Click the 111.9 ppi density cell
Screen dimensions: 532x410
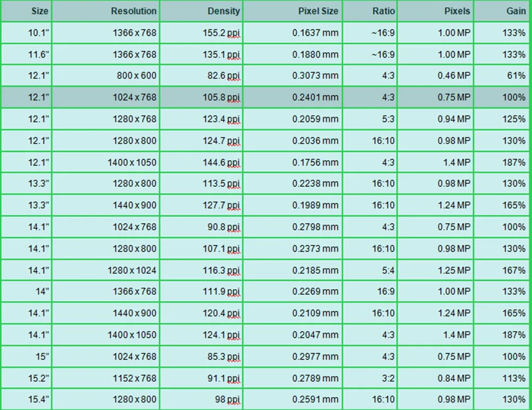pyautogui.click(x=202, y=291)
